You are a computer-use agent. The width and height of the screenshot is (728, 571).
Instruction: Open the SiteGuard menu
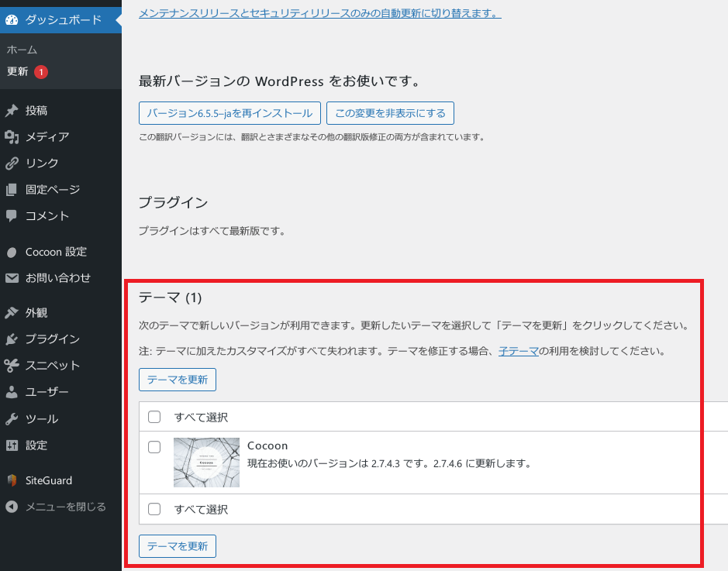point(60,480)
